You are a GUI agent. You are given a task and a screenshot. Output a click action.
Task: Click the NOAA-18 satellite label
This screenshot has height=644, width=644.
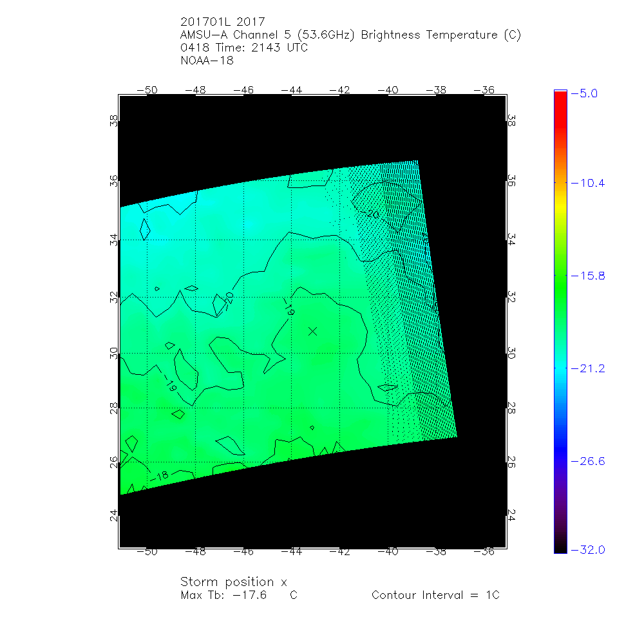[x=207, y=61]
